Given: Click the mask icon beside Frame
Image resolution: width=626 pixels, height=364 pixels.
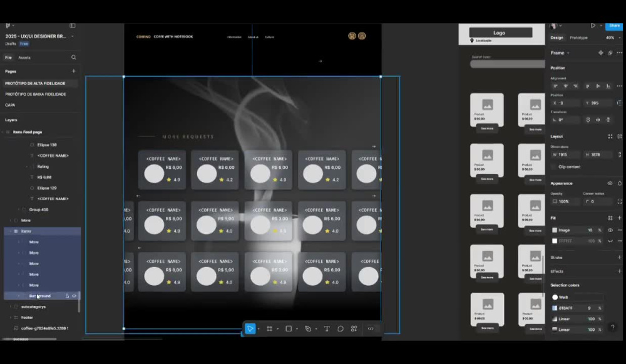Looking at the screenshot, I should [x=610, y=53].
